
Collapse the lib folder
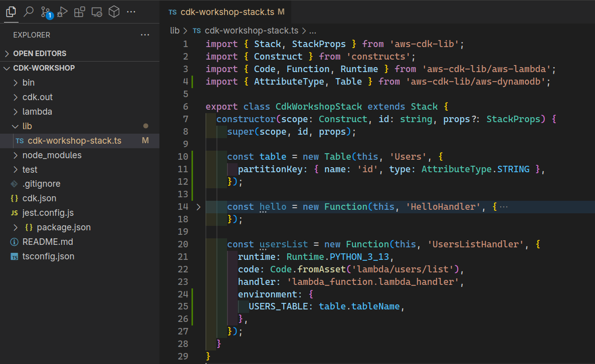pyautogui.click(x=16, y=126)
